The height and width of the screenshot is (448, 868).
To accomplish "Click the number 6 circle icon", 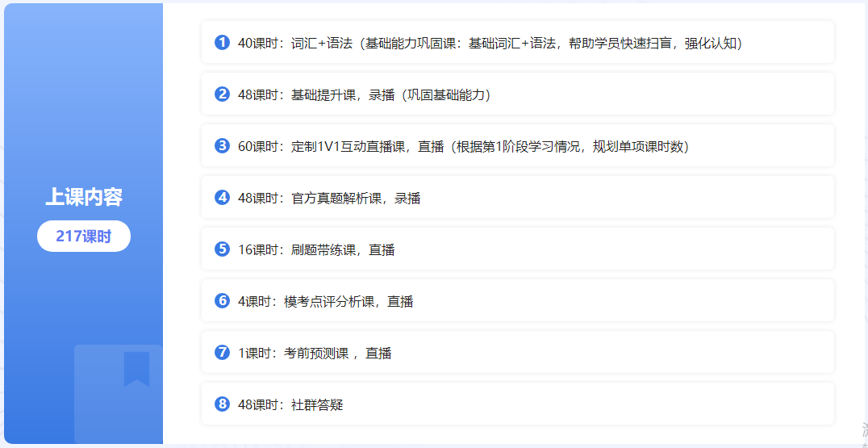I will 223,301.
